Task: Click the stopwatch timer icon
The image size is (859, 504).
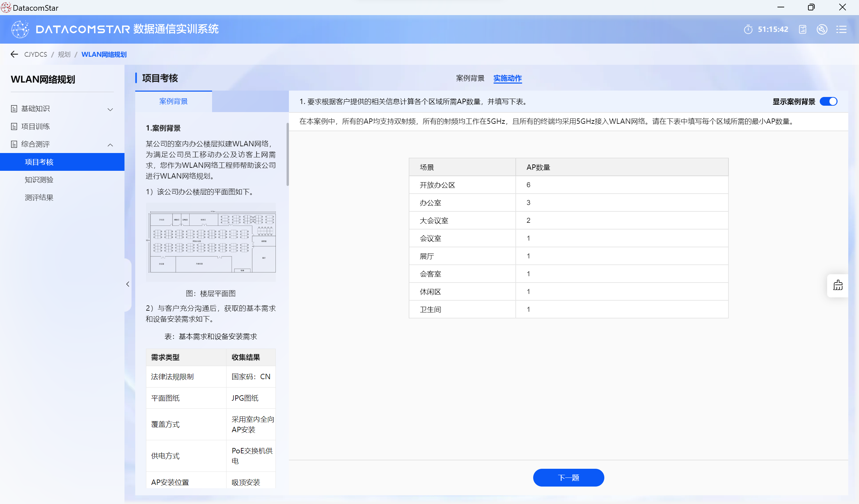Action: point(748,29)
